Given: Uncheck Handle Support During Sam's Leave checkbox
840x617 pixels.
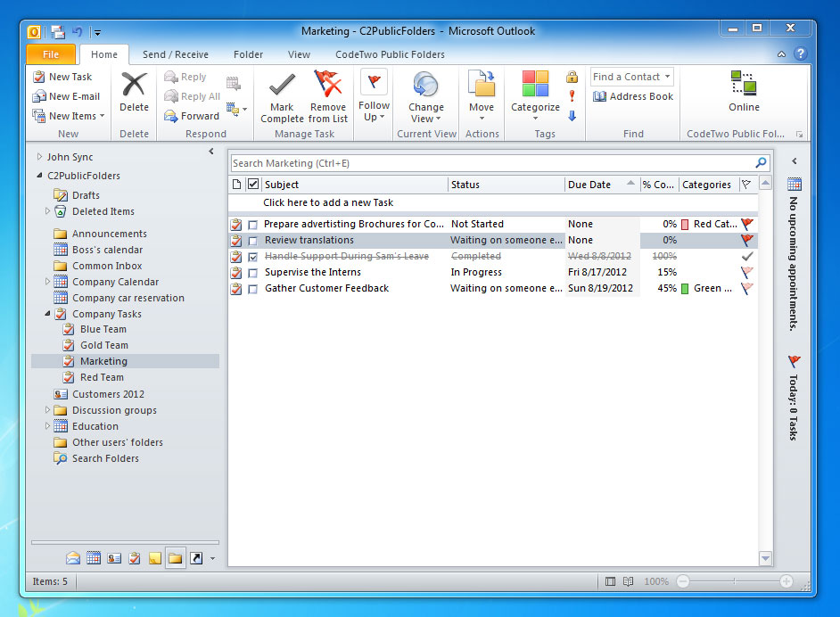Looking at the screenshot, I should point(253,257).
